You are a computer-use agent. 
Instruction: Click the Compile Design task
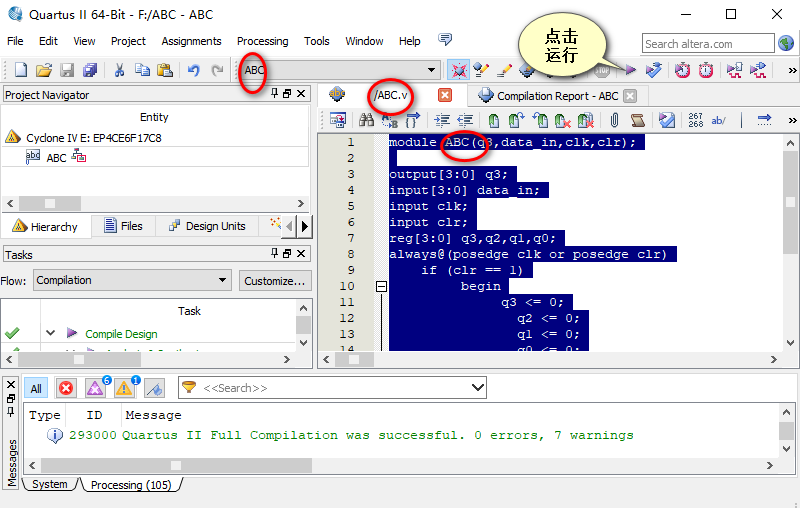click(x=121, y=334)
